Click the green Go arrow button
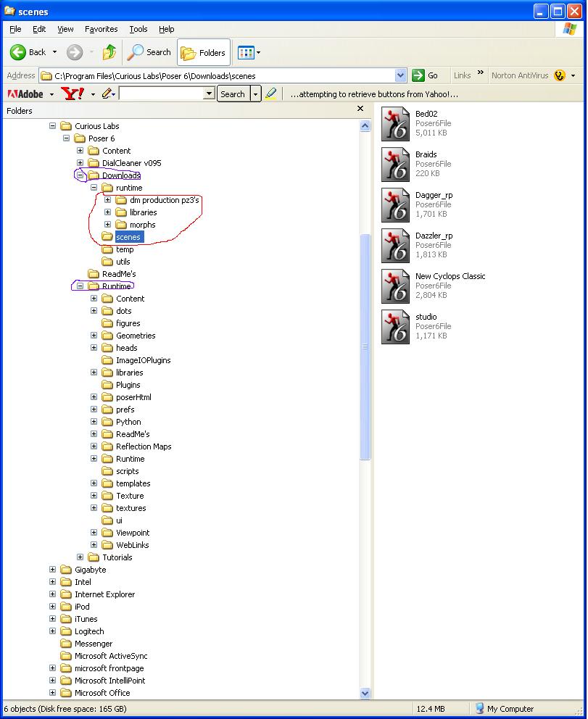Screen dimensions: 588x719 (418, 75)
